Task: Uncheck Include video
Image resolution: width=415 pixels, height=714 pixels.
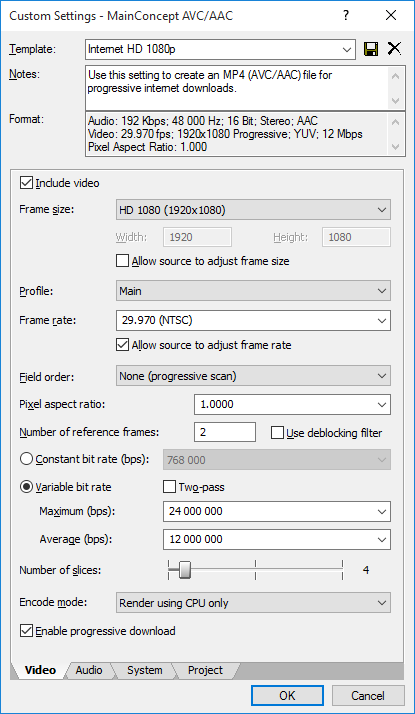Action: pos(25,183)
